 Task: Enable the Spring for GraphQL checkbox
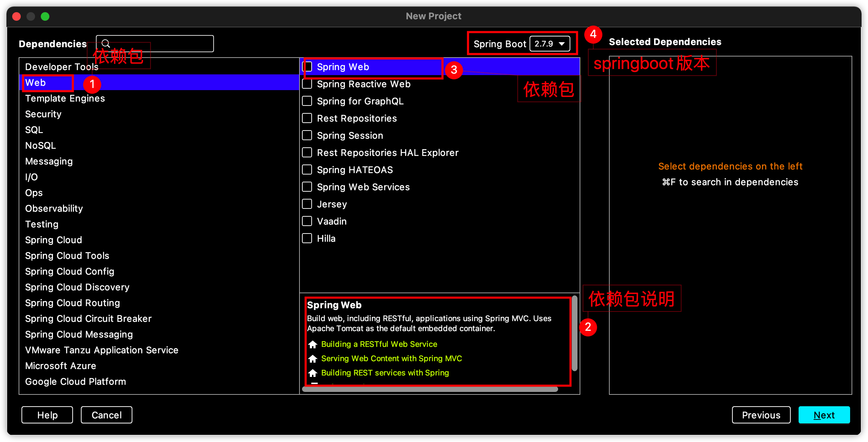[307, 101]
